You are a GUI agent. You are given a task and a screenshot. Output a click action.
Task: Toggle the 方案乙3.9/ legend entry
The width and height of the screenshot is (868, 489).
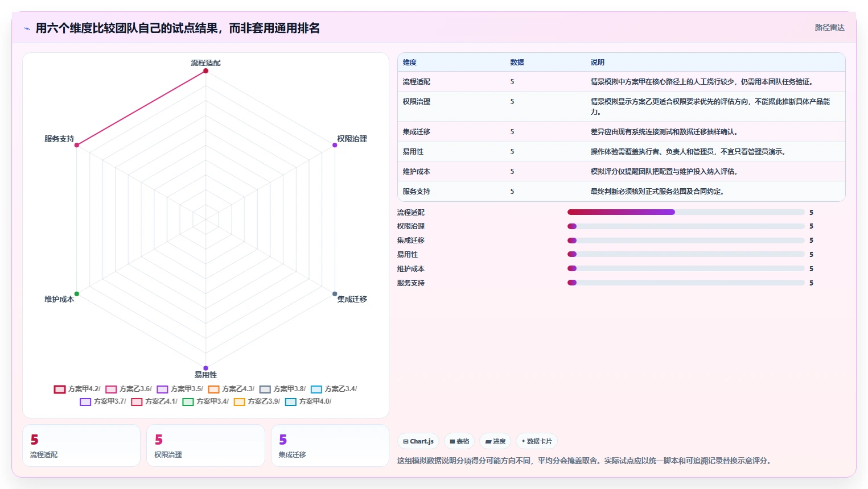click(257, 401)
